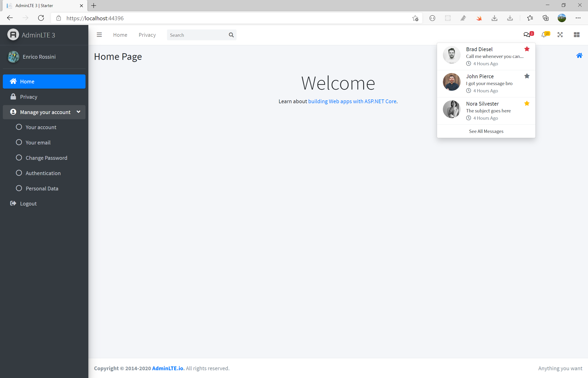Select Privacy in the top navbar
Screen dimensions: 588x378
[147, 35]
